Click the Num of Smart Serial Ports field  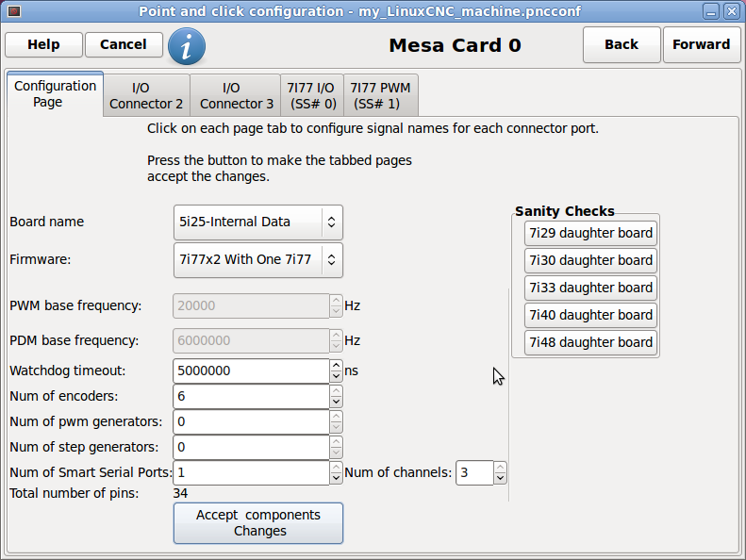pos(251,473)
